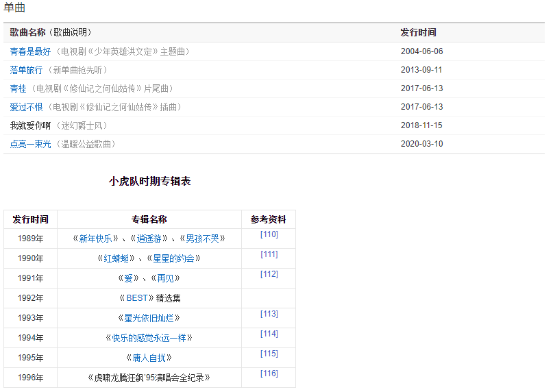Select the description 温暖公益歌曲
The image size is (553, 392).
point(86,144)
